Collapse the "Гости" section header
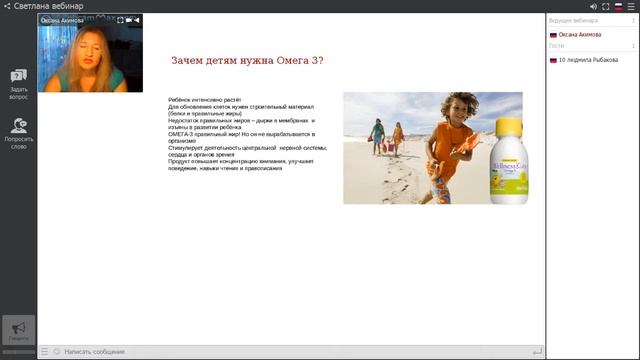The height and width of the screenshot is (360, 640). point(592,46)
